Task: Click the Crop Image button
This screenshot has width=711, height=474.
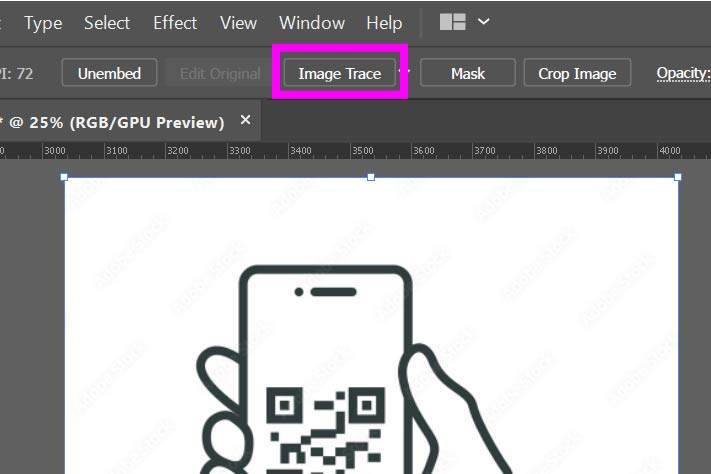Action: click(577, 73)
